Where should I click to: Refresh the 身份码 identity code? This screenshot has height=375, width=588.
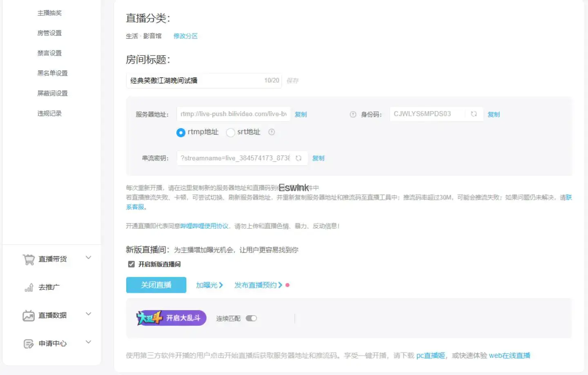[474, 114]
